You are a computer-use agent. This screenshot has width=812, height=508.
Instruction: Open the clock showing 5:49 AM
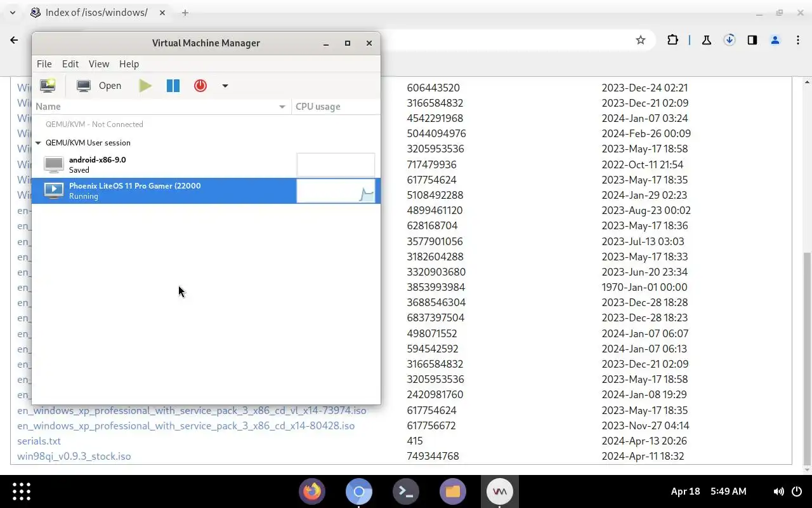click(728, 491)
